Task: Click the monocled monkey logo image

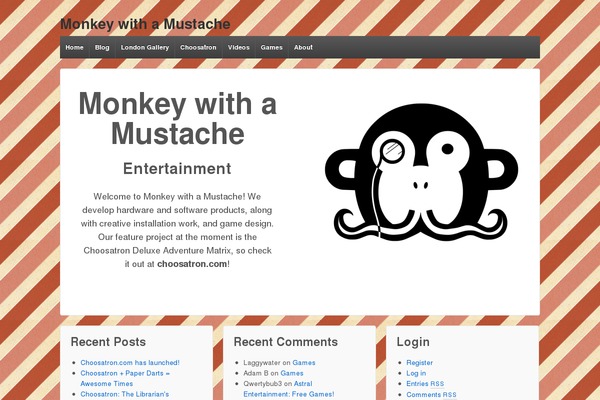Action: click(421, 171)
